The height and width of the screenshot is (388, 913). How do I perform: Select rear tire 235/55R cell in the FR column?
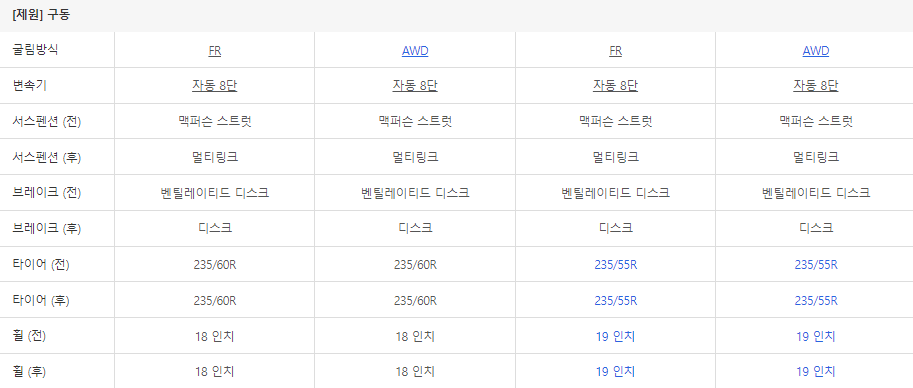click(x=615, y=301)
